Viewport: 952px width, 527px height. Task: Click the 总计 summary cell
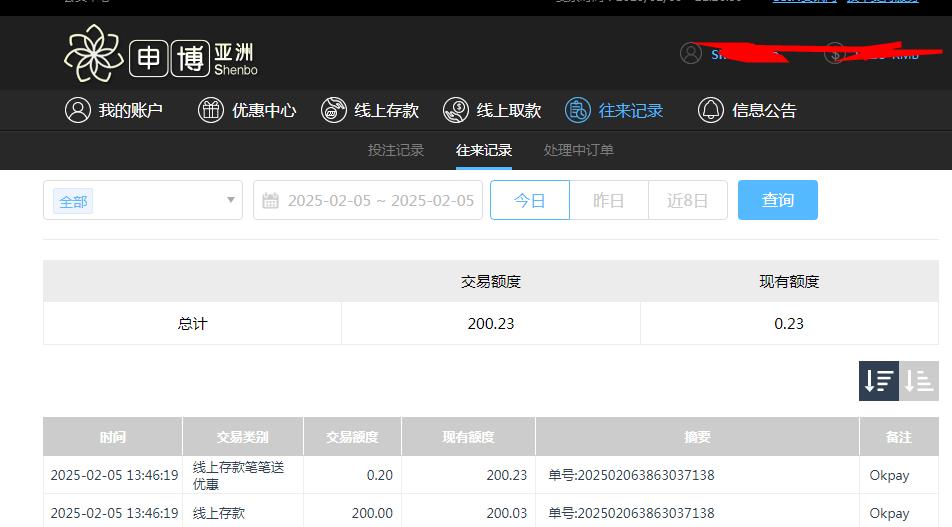pos(192,324)
